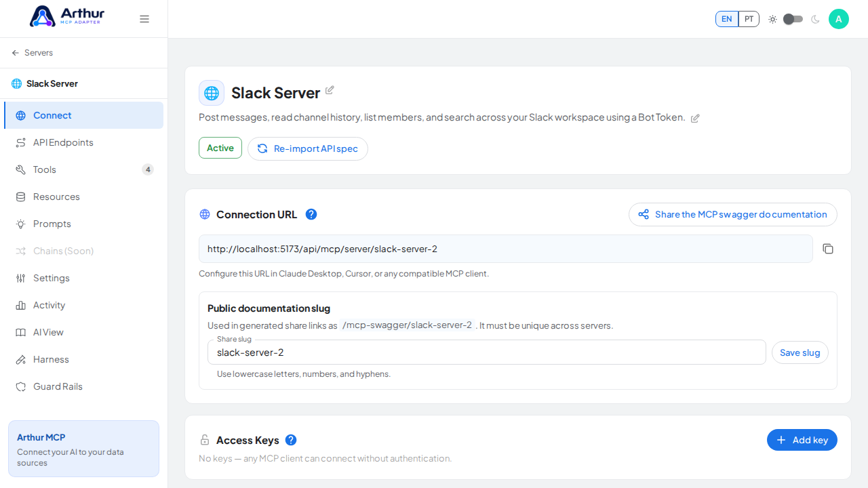Click the Public documentation slug heading
Viewport: 868px width, 488px height.
(x=269, y=308)
